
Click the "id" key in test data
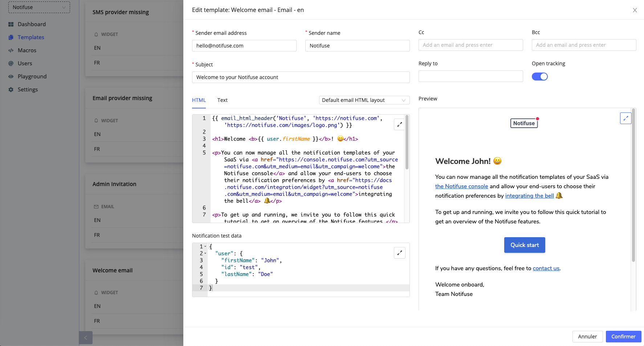point(227,267)
